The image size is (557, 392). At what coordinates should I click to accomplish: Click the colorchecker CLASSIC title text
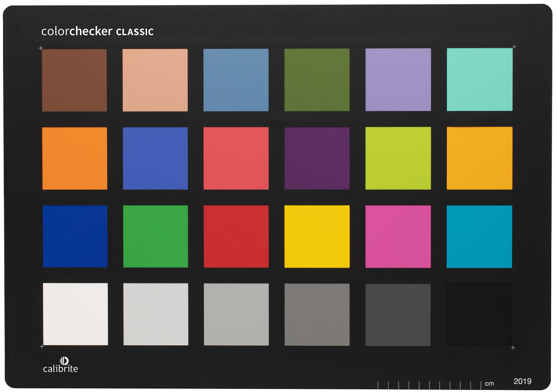tap(97, 31)
